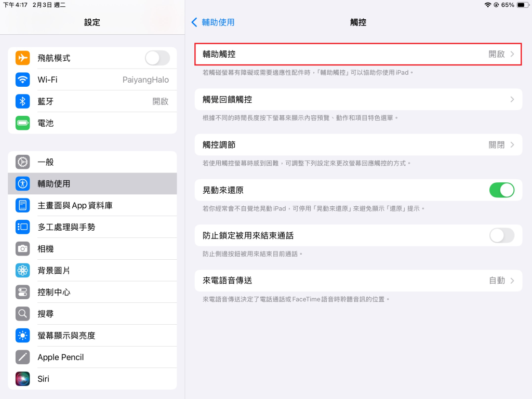
Task: Toggle 飛航模式 airplane mode switch
Action: point(157,58)
